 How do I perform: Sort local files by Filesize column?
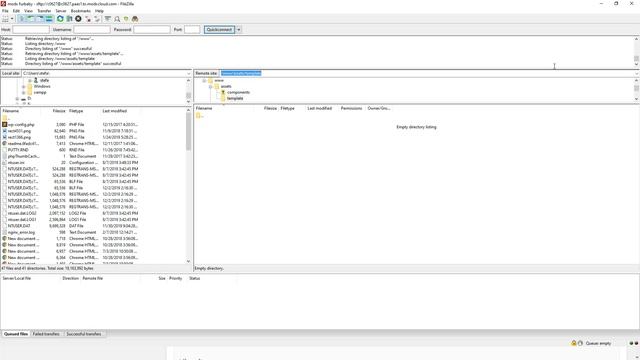(x=59, y=111)
